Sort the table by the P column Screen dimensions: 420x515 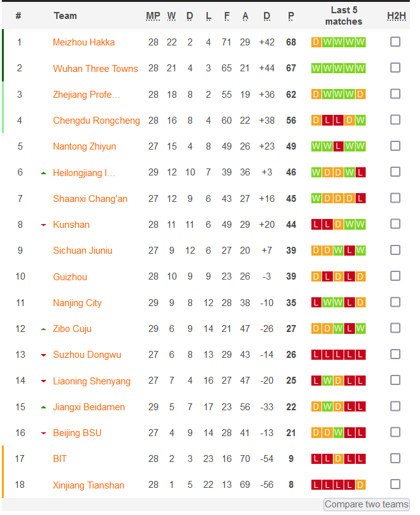[291, 16]
